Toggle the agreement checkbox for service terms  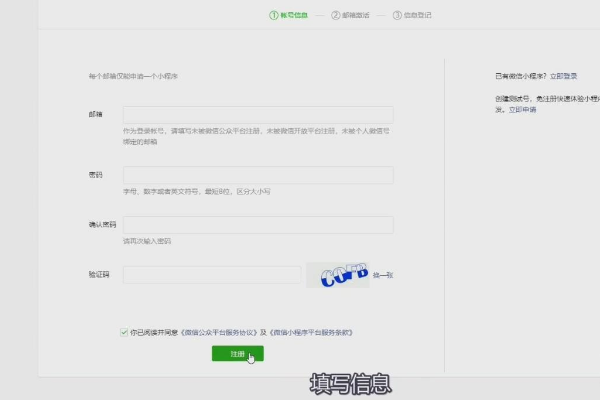coord(123,331)
